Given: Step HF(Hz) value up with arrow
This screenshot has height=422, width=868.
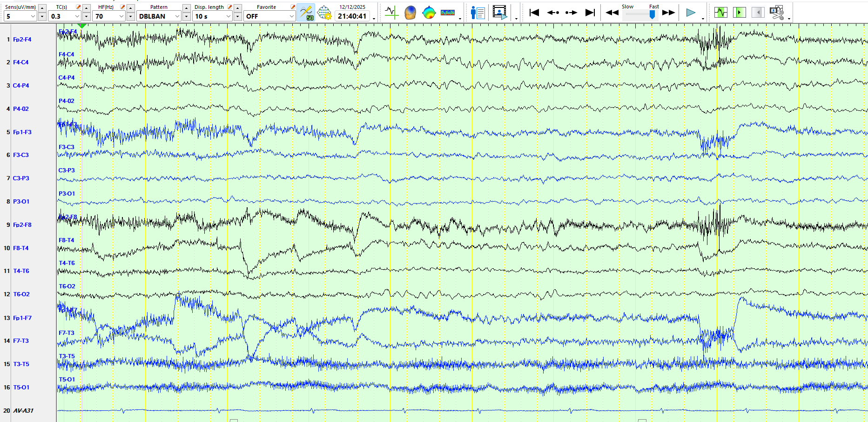Looking at the screenshot, I should tap(131, 8).
